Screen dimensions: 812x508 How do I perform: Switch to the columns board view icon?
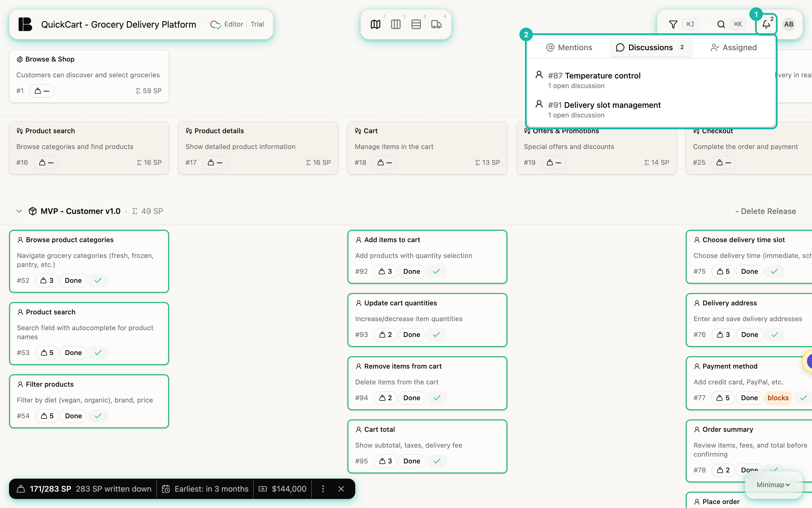click(396, 24)
